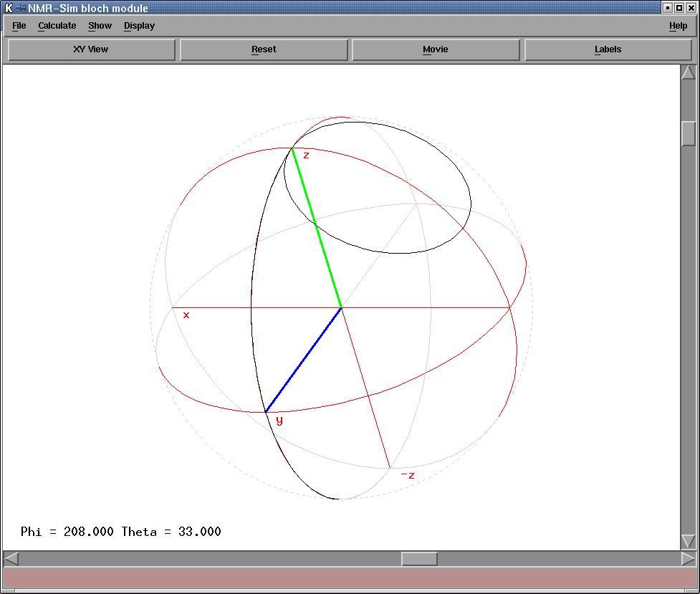The width and height of the screenshot is (700, 594).
Task: Click the blue vector line
Action: [x=304, y=360]
